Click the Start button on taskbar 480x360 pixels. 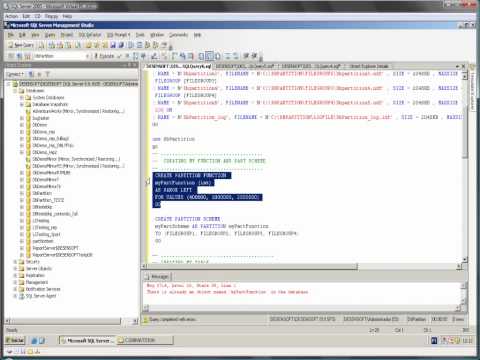[15, 340]
